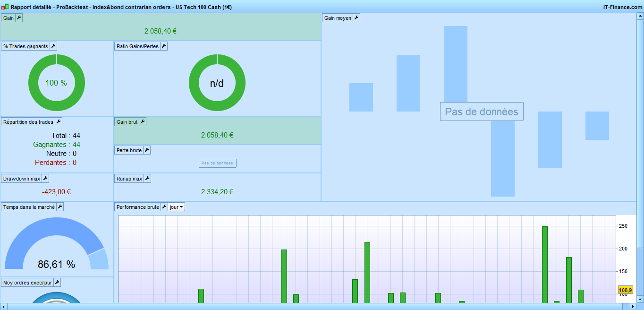
Task: Open Ratio Gains/Pertes wrench settings
Action: (x=164, y=46)
